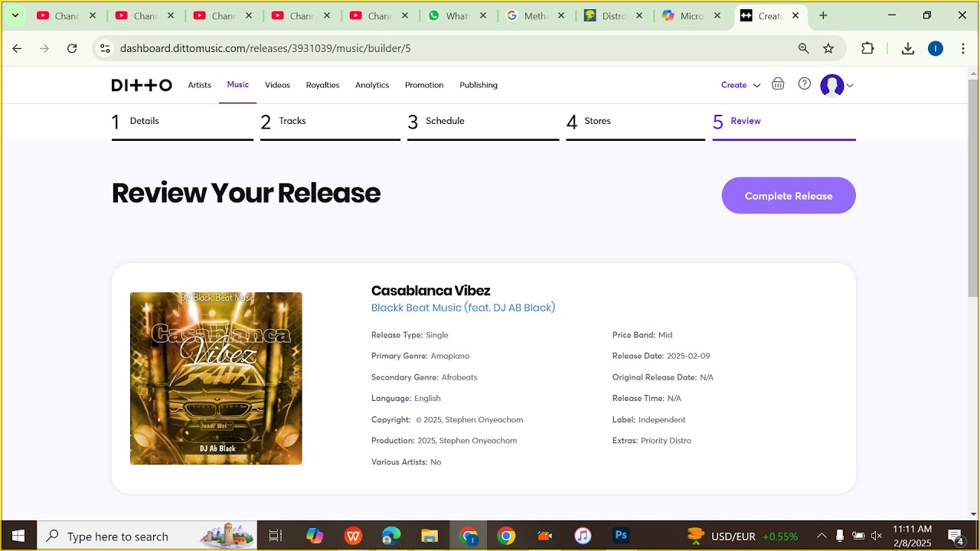This screenshot has width=980, height=551.
Task: Show hidden system tray icons
Action: tap(822, 536)
